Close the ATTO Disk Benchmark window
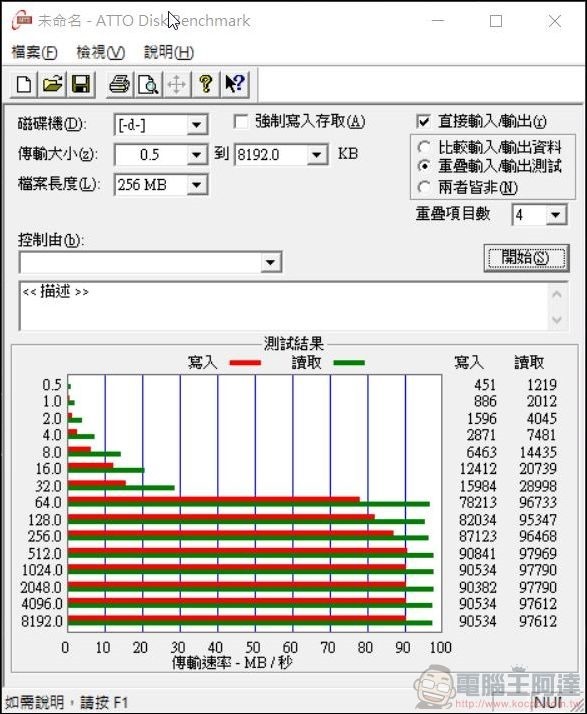The height and width of the screenshot is (714, 587). pyautogui.click(x=555, y=20)
